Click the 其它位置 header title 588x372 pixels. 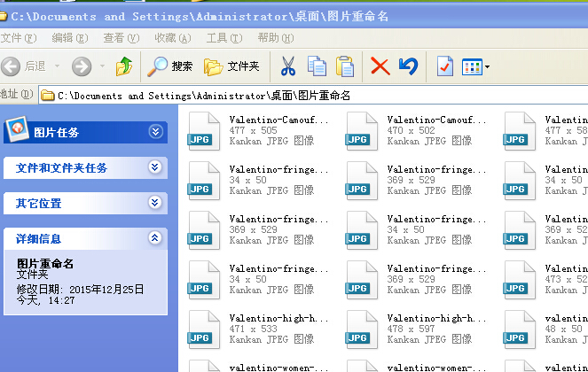(39, 204)
